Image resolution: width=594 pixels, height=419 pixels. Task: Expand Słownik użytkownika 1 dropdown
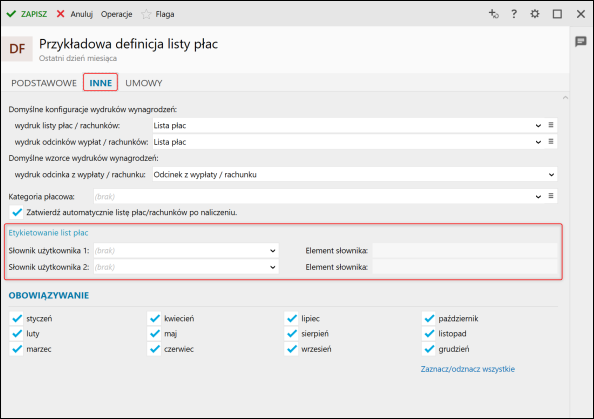coord(272,251)
